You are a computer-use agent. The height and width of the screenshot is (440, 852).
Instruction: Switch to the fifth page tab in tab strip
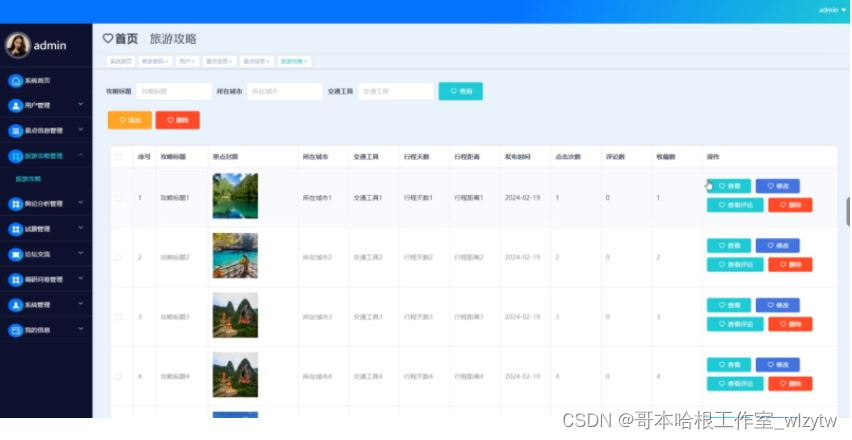(256, 61)
